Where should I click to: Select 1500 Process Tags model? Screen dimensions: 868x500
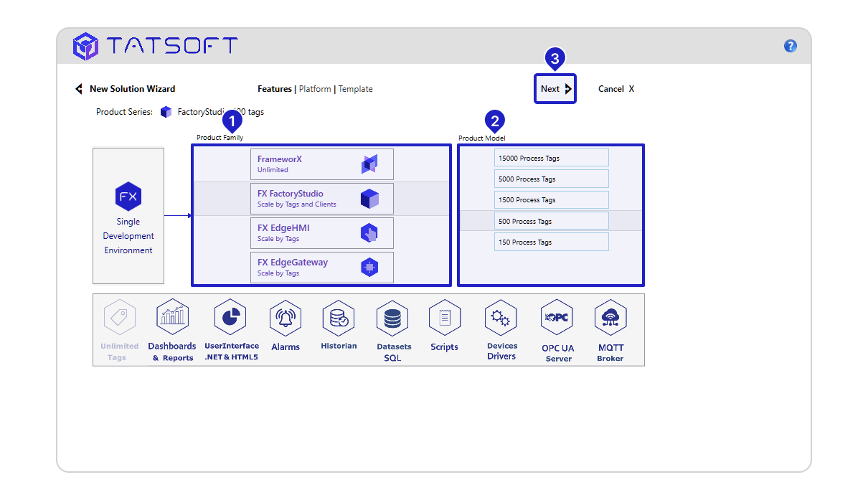pos(551,199)
